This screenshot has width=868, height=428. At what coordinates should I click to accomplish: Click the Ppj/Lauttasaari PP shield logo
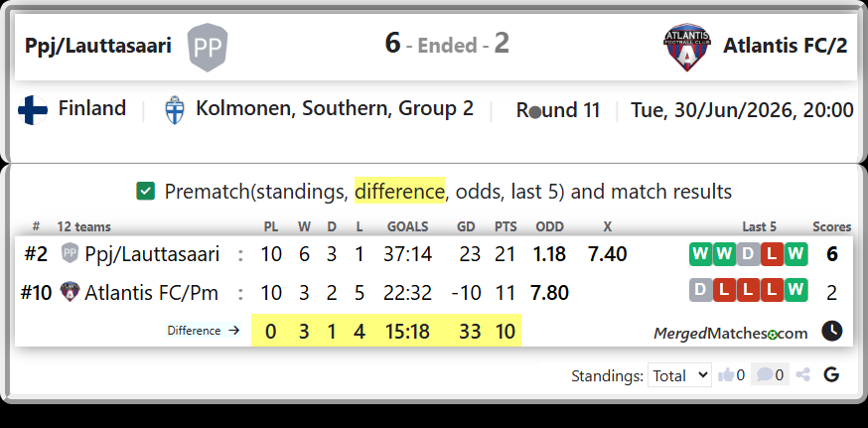coord(208,47)
